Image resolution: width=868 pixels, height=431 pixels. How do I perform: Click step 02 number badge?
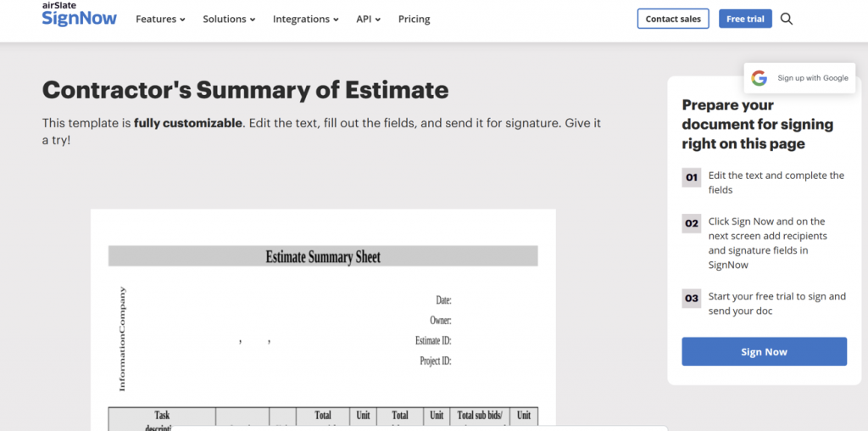[x=692, y=224]
